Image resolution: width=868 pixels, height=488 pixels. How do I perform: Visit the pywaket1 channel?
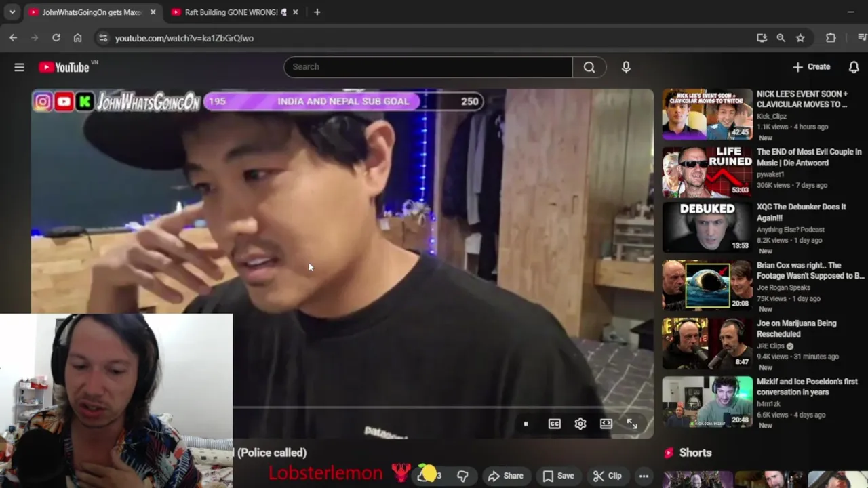coord(771,175)
